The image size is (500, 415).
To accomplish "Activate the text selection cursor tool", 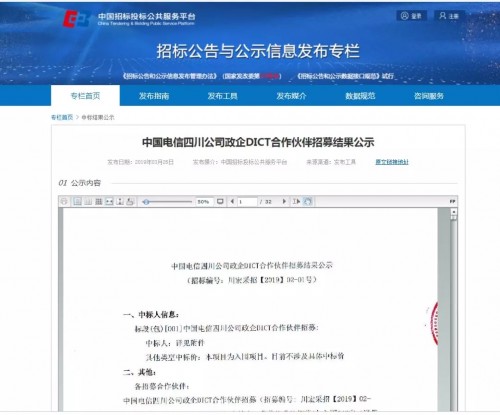I will pyautogui.click(x=296, y=201).
